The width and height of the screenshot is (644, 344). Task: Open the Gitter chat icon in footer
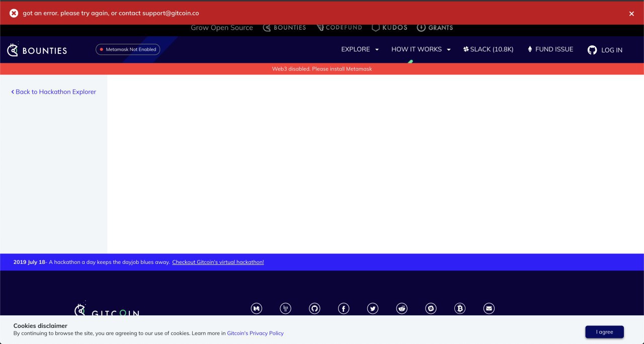(x=286, y=308)
